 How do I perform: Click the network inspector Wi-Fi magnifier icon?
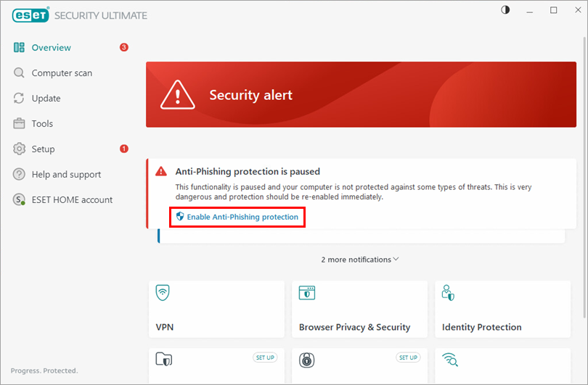(449, 360)
